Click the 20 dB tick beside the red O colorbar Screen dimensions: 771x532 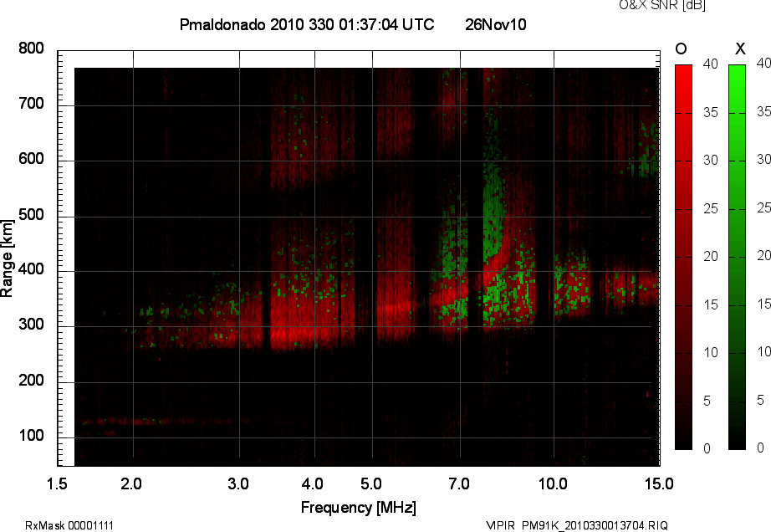pyautogui.click(x=711, y=257)
